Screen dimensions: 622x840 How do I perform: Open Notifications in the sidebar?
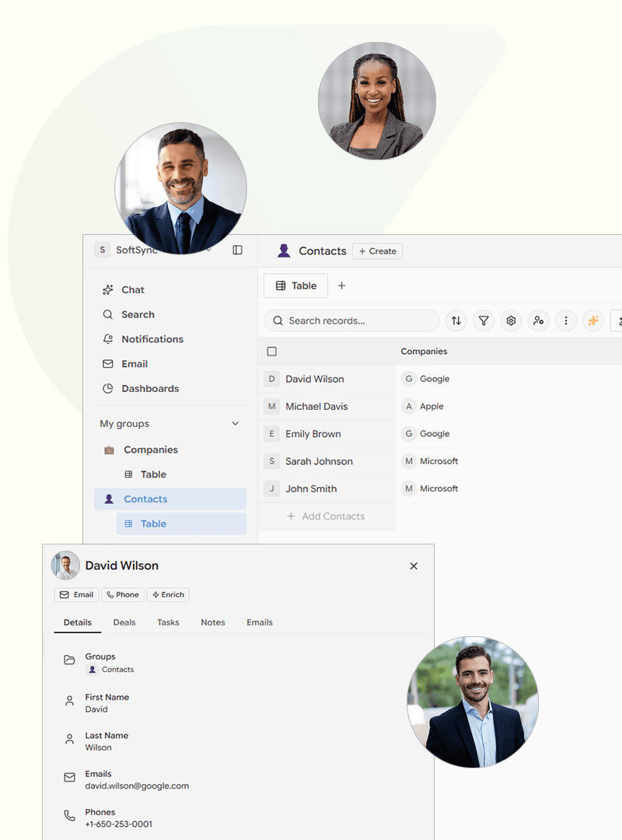(152, 339)
